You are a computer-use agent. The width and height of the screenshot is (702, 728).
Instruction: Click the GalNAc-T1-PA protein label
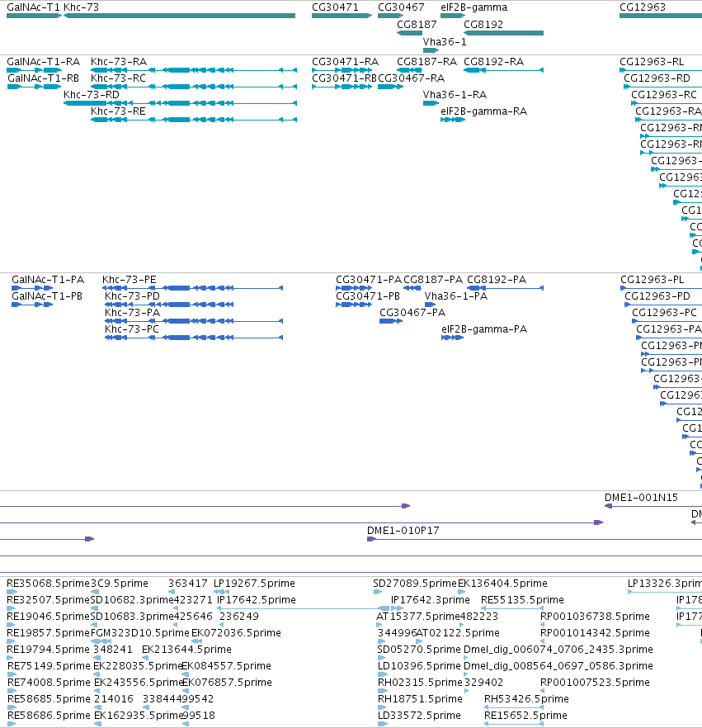48,280
